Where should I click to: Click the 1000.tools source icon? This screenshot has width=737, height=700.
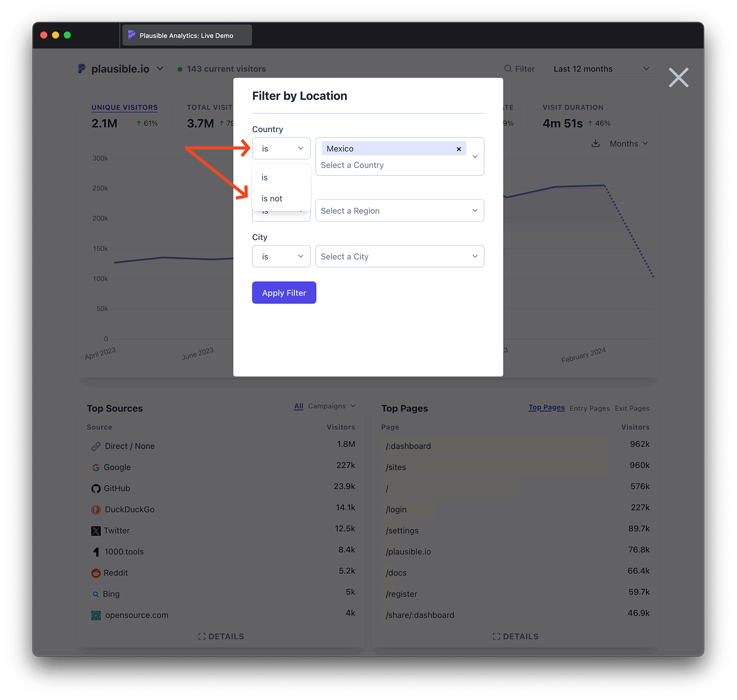click(96, 552)
